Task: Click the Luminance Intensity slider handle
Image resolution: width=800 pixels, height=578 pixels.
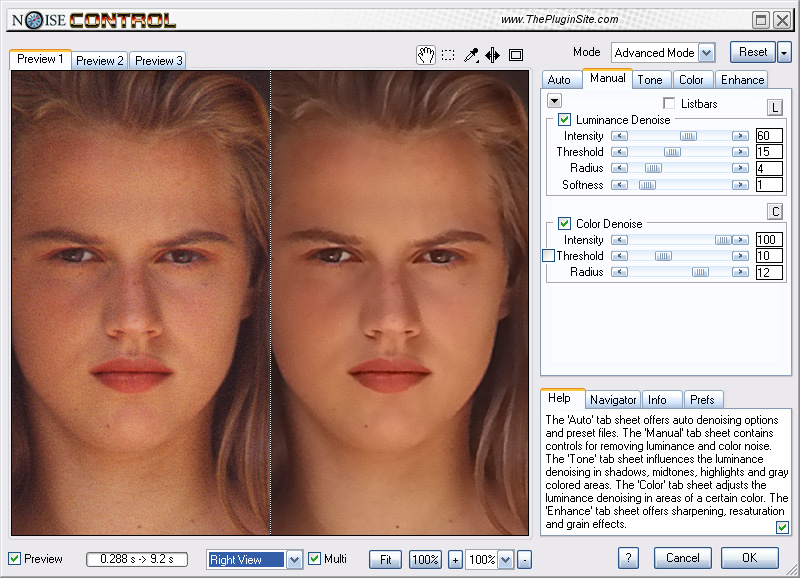Action: click(x=688, y=136)
